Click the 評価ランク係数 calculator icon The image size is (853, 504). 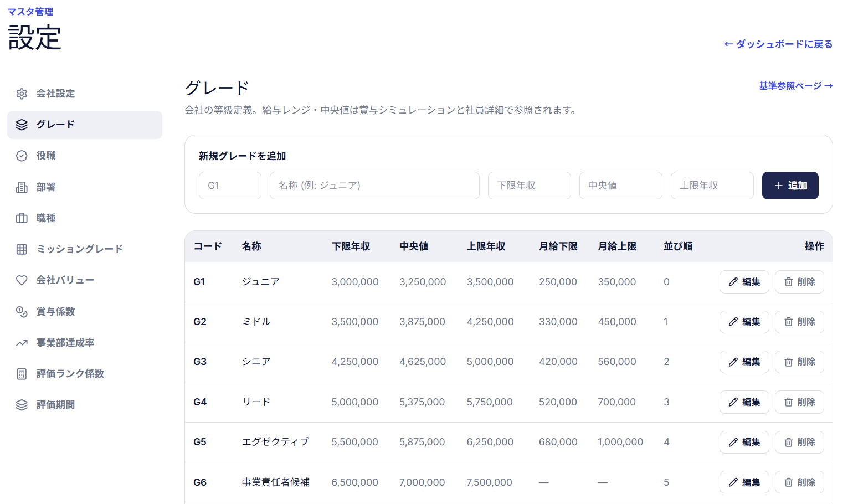coord(22,374)
